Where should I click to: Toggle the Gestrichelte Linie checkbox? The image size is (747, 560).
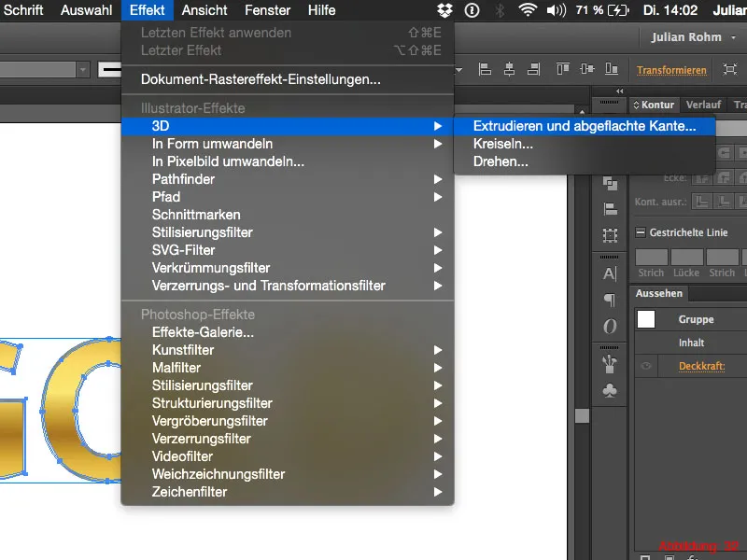click(x=641, y=232)
